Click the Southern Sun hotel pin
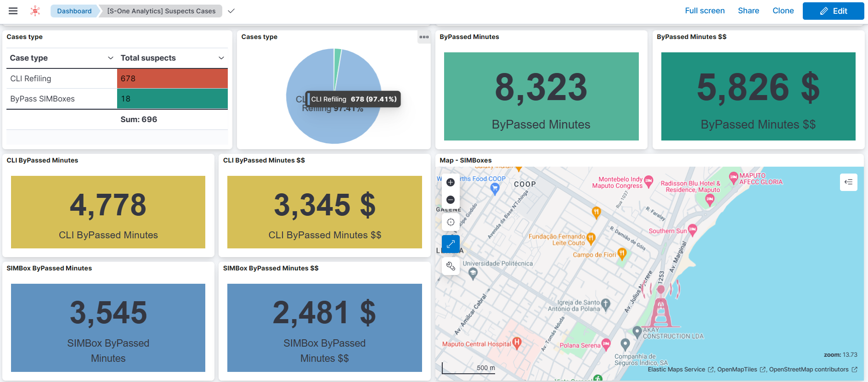868x382 pixels. [693, 230]
